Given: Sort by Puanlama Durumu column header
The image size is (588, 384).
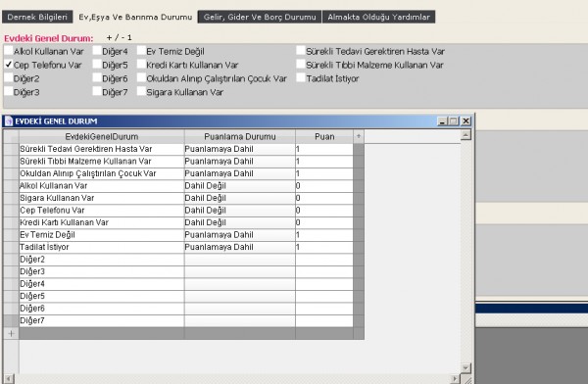Looking at the screenshot, I should click(x=240, y=136).
